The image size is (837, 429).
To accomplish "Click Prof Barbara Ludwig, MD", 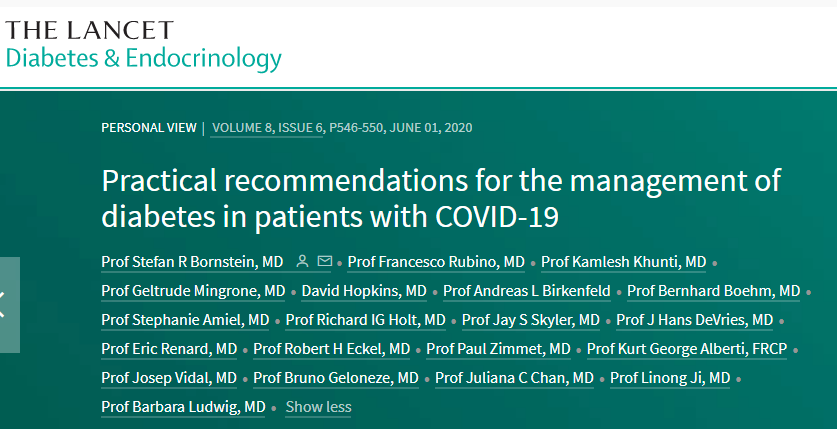I will pyautogui.click(x=184, y=407).
